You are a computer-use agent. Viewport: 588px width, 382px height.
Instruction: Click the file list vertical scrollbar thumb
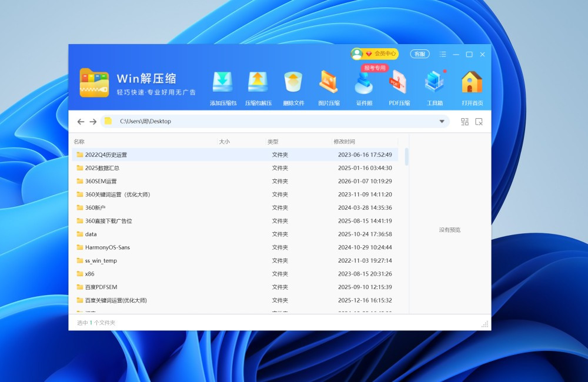pos(406,156)
